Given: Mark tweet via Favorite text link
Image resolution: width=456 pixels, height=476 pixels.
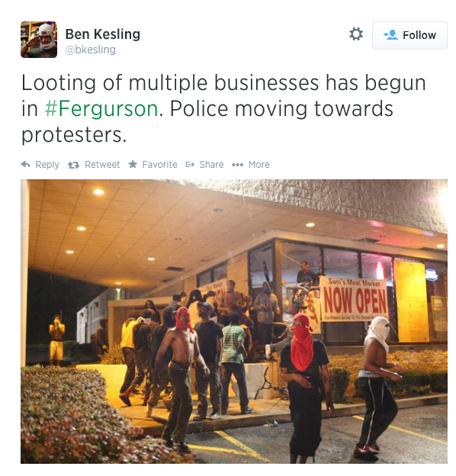Looking at the screenshot, I should click(159, 165).
